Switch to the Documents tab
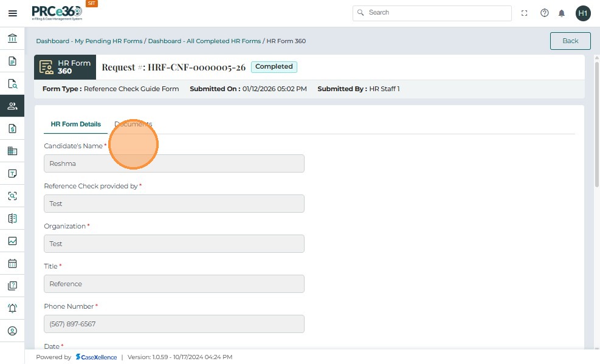 (x=133, y=124)
